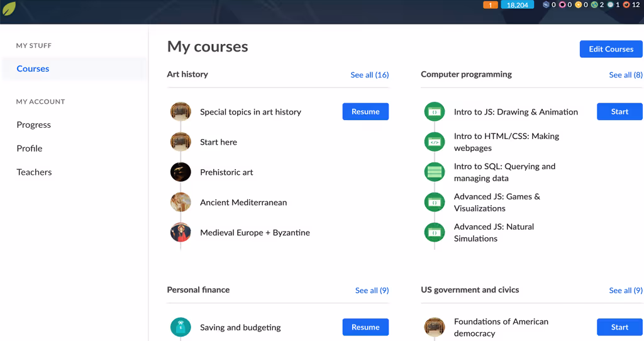Click the Khan Academy leaf logo
Viewport: 644px width, 341px height.
pos(9,8)
